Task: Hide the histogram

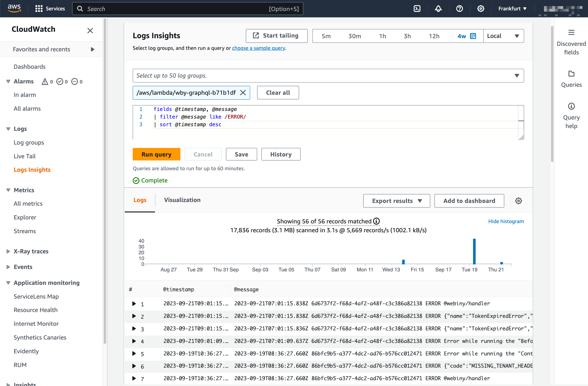Action: click(x=506, y=221)
